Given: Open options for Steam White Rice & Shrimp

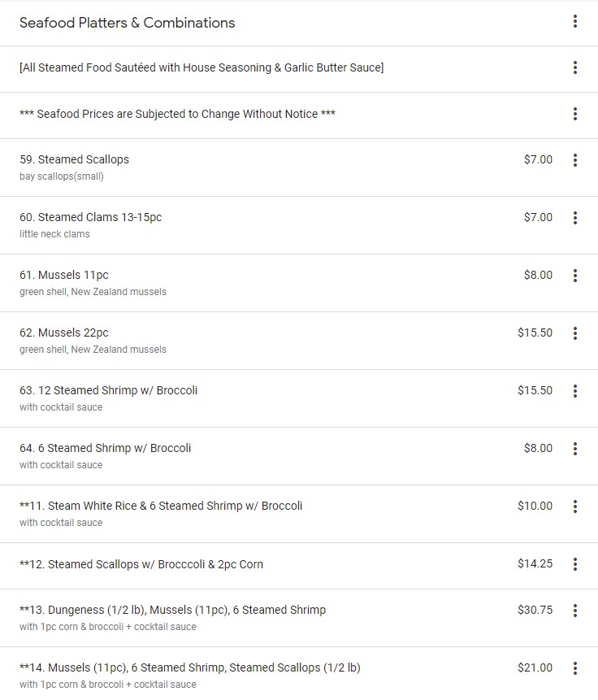Looking at the screenshot, I should (x=575, y=507).
